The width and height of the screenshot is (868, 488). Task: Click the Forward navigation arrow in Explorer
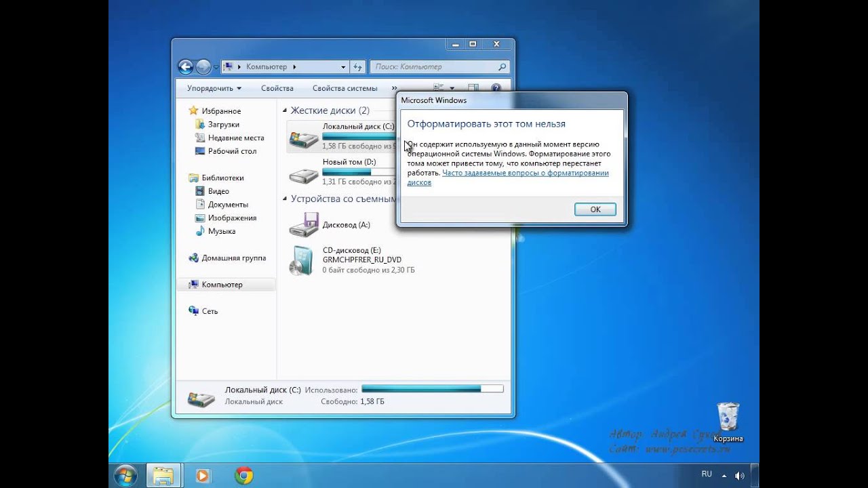click(x=203, y=66)
